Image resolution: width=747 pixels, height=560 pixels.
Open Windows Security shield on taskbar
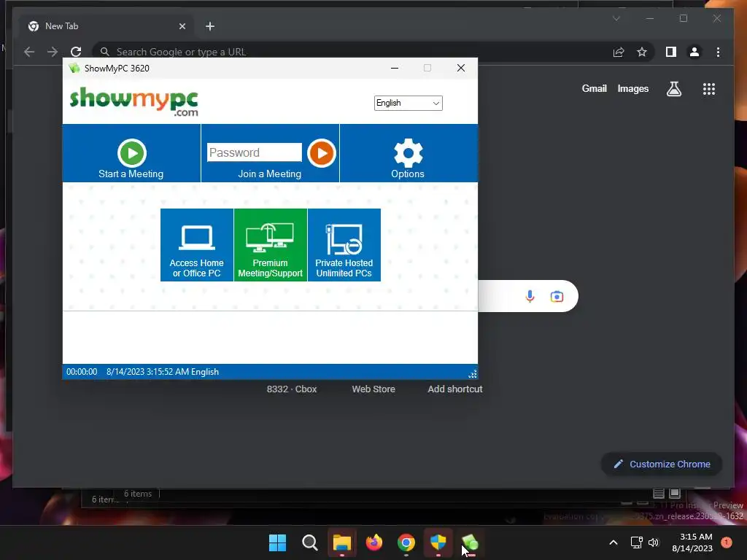click(x=438, y=542)
